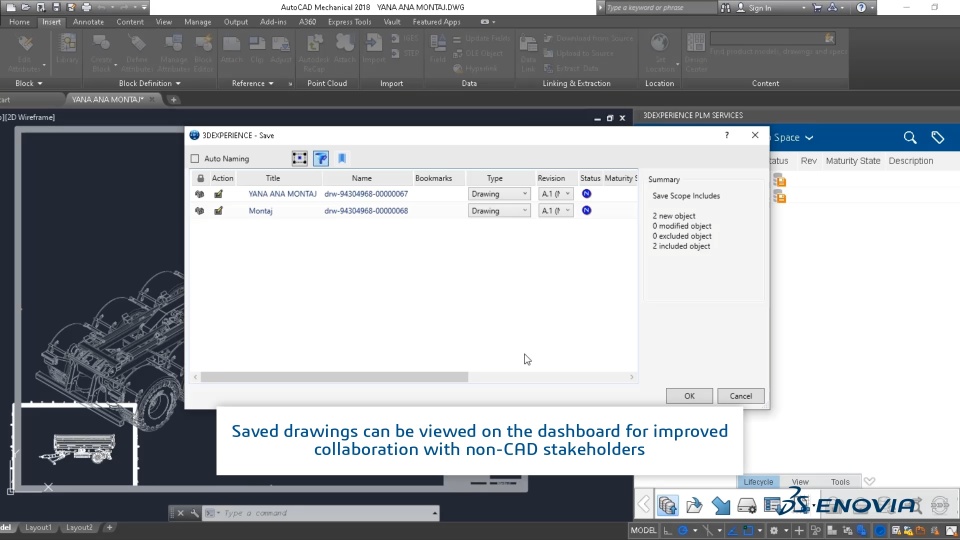Open the Featured Apps ribbon tab
Screen dimensions: 960x540
tap(437, 22)
